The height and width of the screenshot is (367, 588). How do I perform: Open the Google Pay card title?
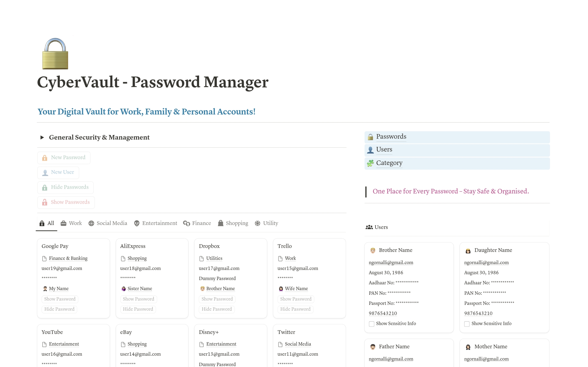tap(55, 246)
